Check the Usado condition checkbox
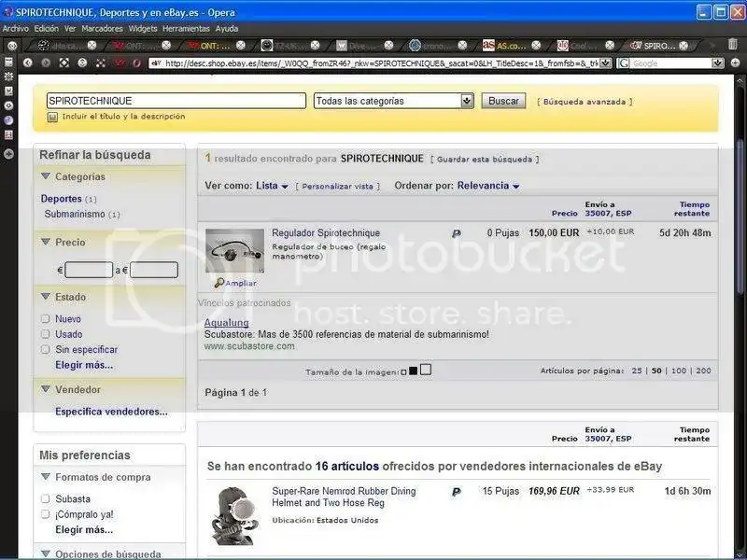Viewport: 747px width, 560px height. pos(45,334)
